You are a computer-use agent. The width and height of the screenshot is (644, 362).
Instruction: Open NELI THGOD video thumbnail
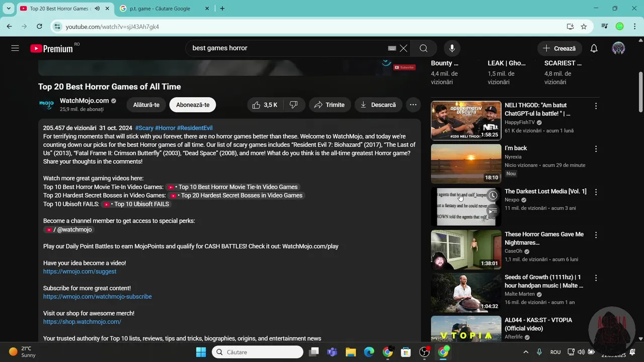point(466,120)
